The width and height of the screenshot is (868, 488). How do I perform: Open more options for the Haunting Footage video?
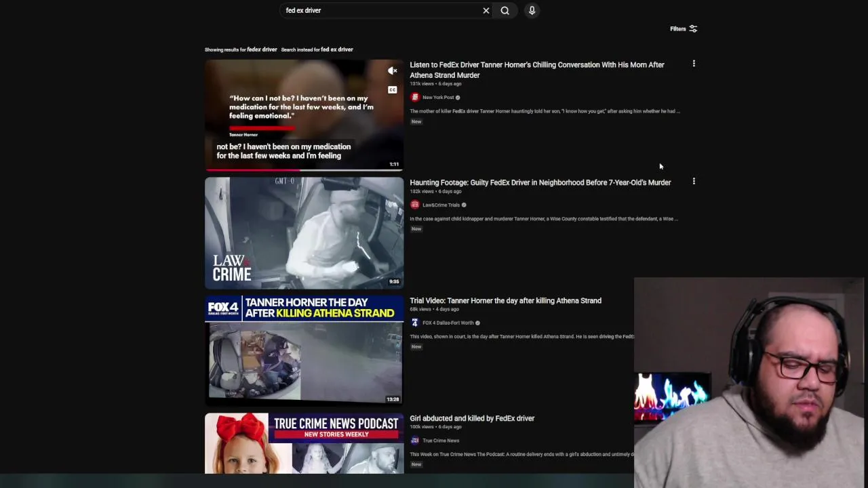(x=694, y=182)
